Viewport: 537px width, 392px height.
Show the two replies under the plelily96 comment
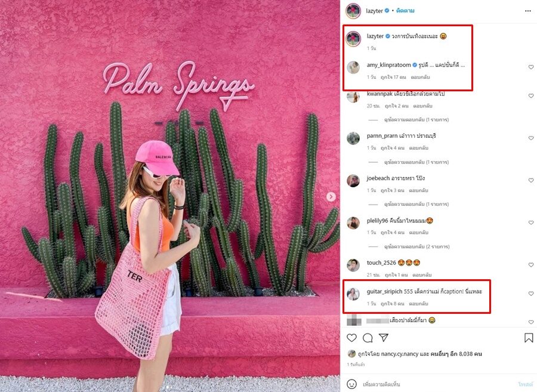(x=416, y=246)
